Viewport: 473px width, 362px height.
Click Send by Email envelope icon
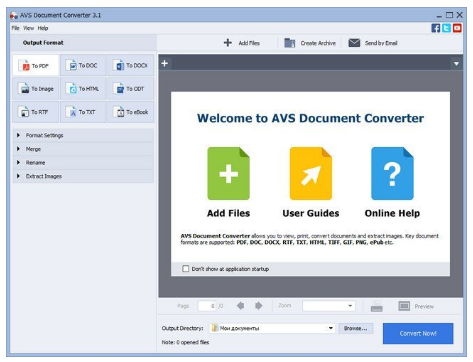click(354, 43)
